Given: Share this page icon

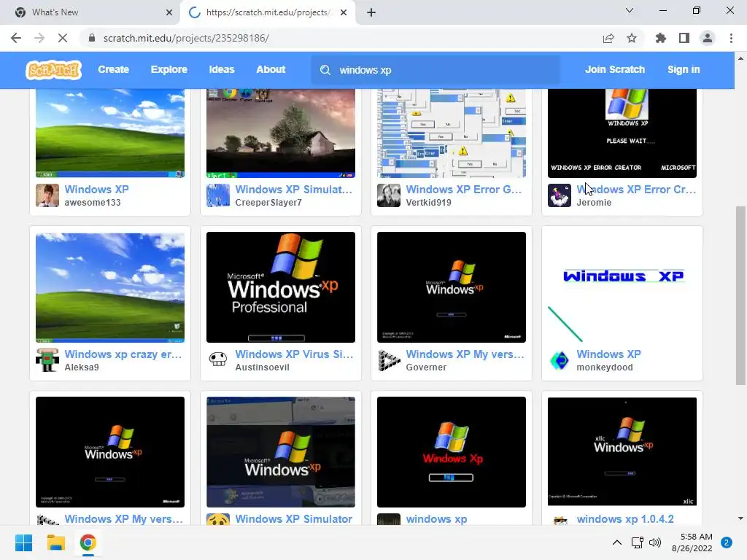Looking at the screenshot, I should coord(608,38).
